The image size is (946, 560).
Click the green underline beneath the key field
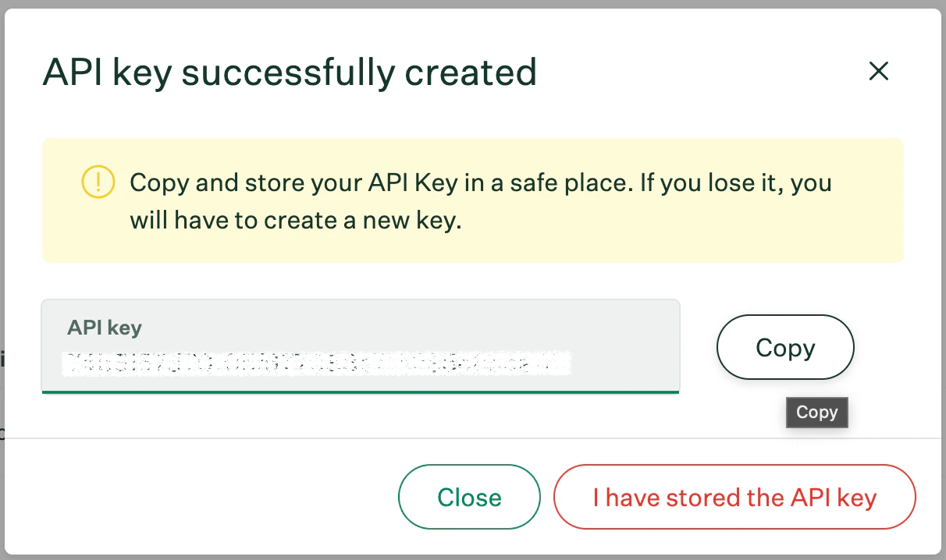coord(361,392)
